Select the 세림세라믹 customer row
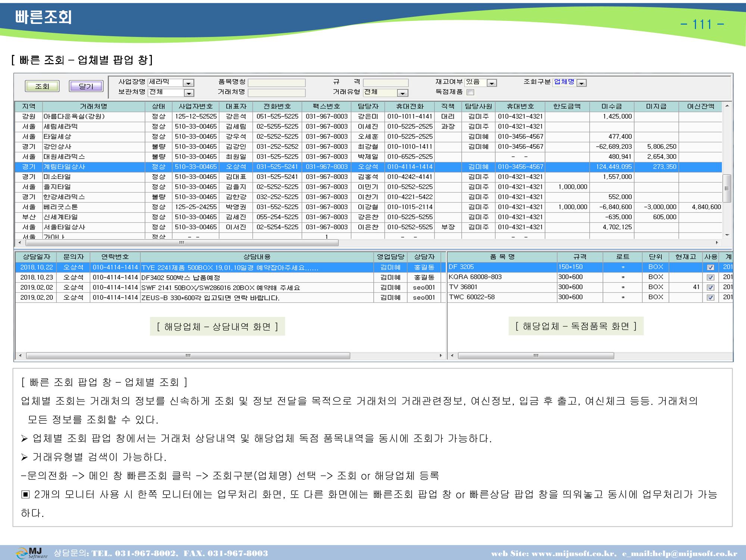The height and width of the screenshot is (560, 746). (368, 127)
